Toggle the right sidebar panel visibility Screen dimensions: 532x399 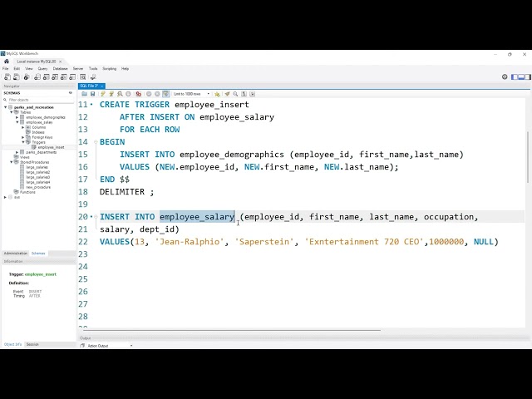point(528,77)
